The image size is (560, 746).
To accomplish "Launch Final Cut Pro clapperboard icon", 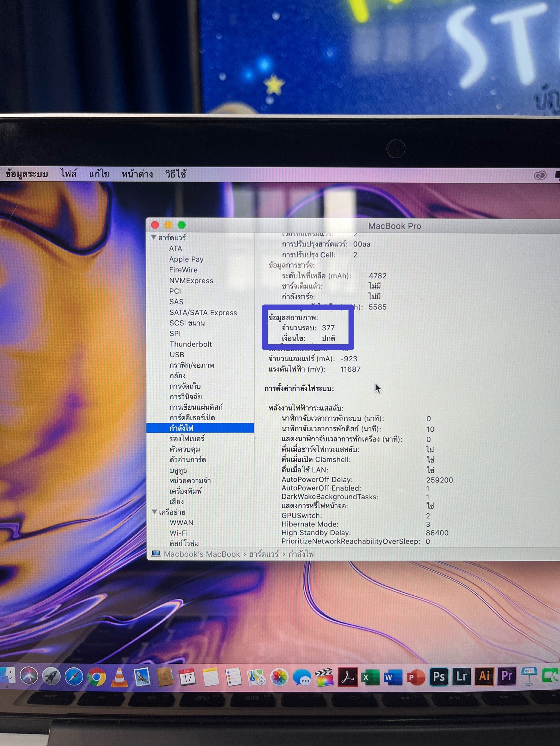I will coord(324,677).
